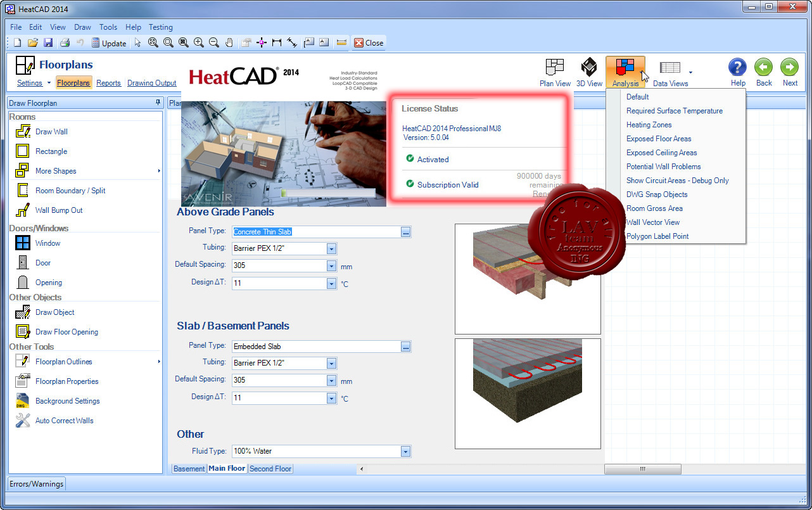Open Data Views

pyautogui.click(x=670, y=72)
